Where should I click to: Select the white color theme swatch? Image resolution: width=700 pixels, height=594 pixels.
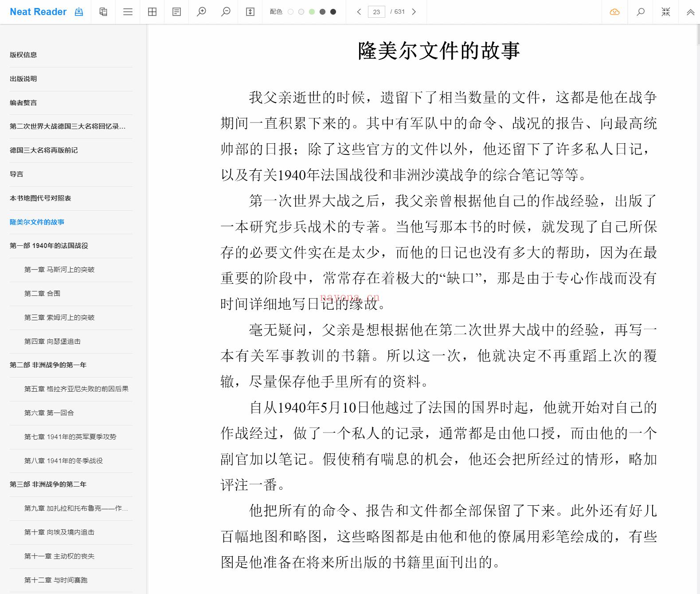point(290,12)
